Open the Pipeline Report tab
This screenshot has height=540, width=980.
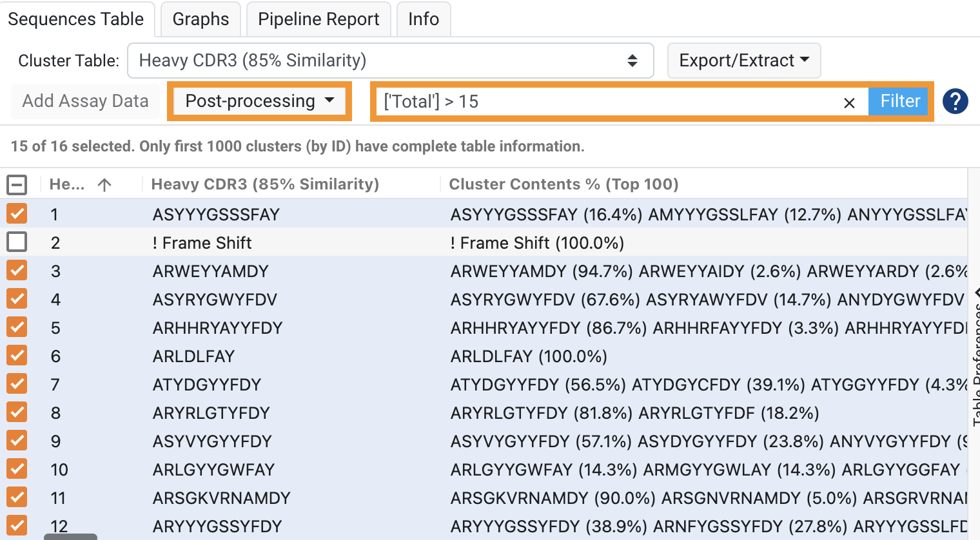tap(318, 19)
